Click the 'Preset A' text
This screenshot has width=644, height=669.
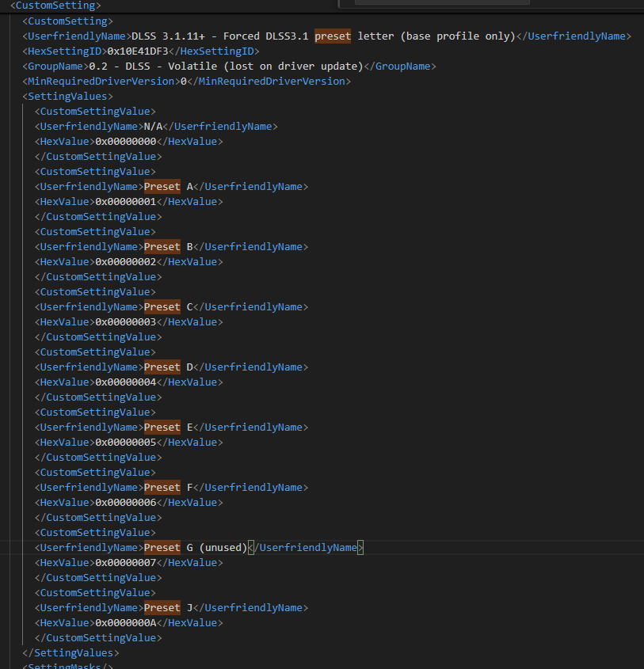point(169,187)
